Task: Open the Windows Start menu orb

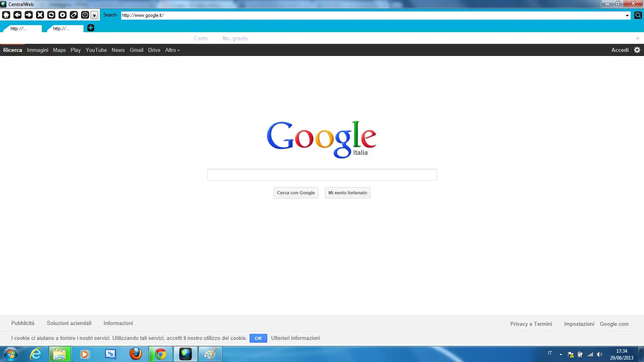Action: click(x=11, y=354)
